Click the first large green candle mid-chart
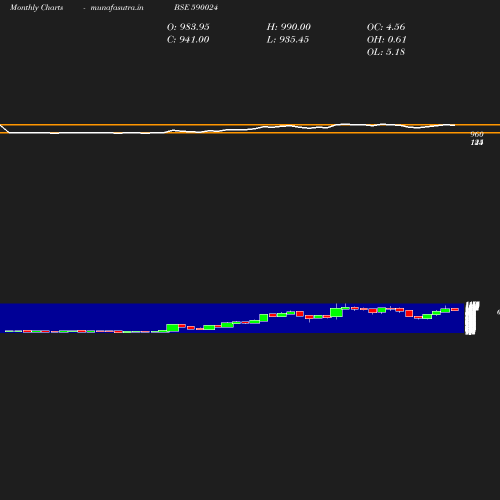This screenshot has height=500, width=500. pyautogui.click(x=173, y=328)
